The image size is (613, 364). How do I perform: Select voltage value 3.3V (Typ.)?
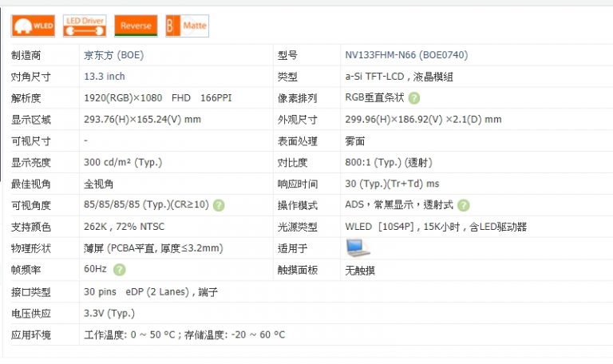click(109, 314)
